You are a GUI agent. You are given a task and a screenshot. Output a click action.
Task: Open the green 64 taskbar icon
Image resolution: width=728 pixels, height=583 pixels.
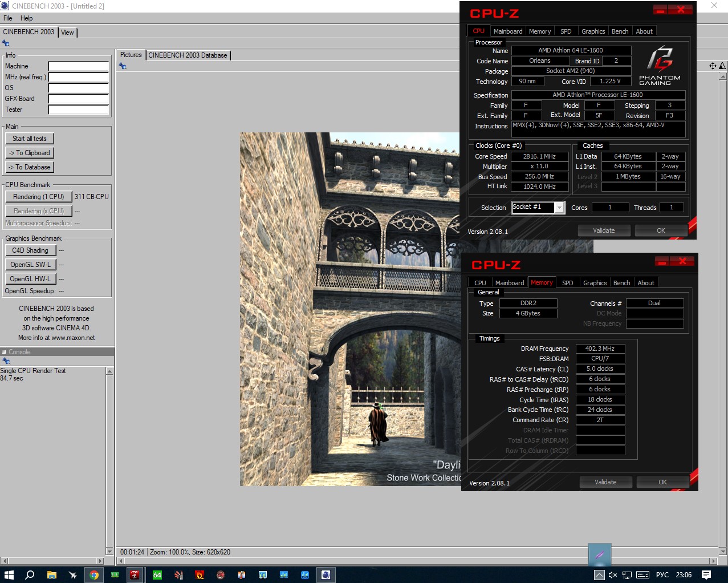point(157,574)
